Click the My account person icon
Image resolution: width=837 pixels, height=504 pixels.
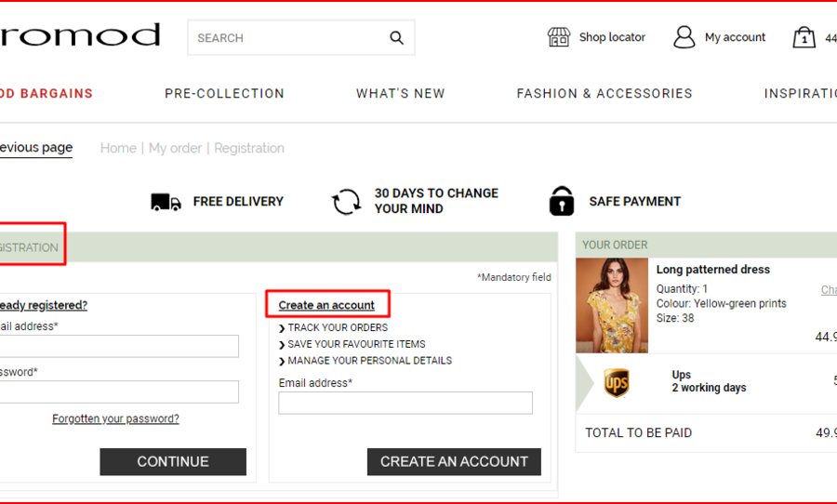tap(684, 37)
